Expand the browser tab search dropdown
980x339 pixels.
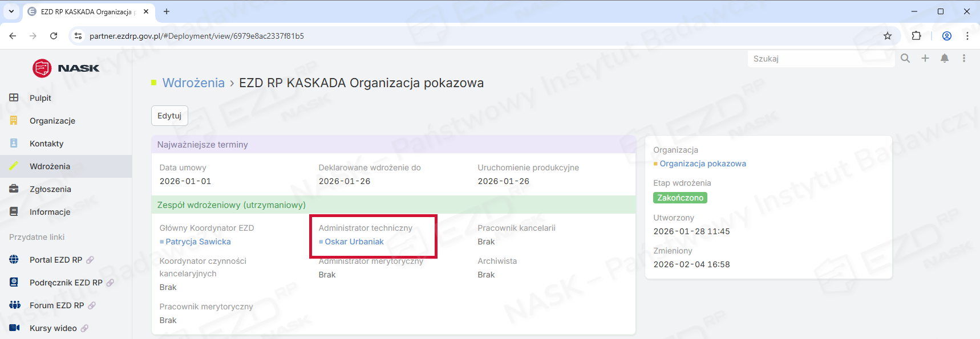11,11
